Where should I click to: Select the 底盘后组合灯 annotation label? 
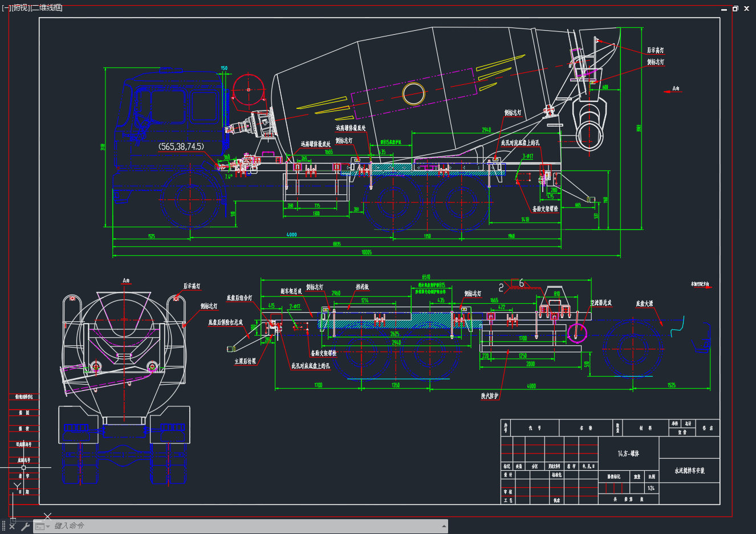(x=239, y=297)
